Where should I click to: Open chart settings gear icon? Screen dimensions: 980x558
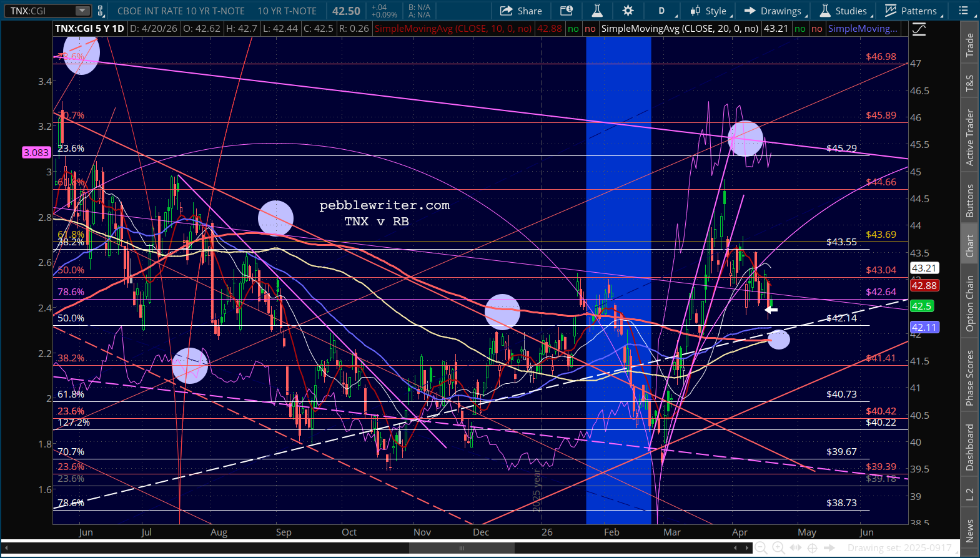coord(628,11)
